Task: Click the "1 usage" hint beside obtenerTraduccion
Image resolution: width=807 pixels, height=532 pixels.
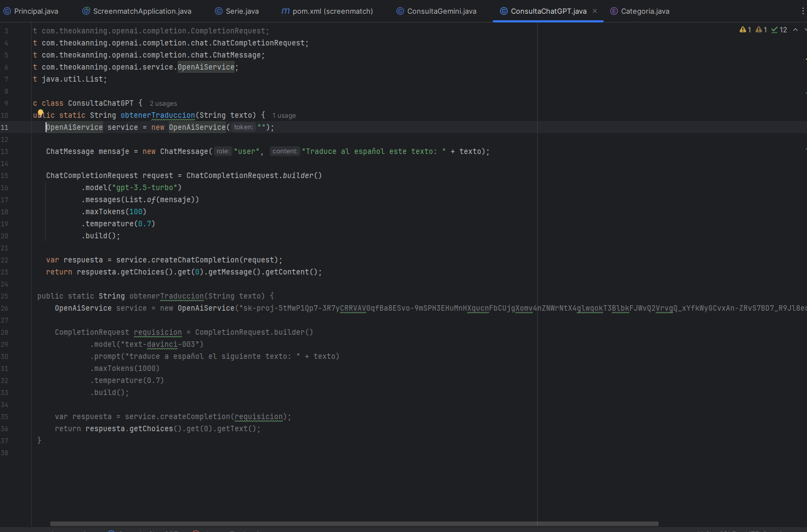Action: 284,116
